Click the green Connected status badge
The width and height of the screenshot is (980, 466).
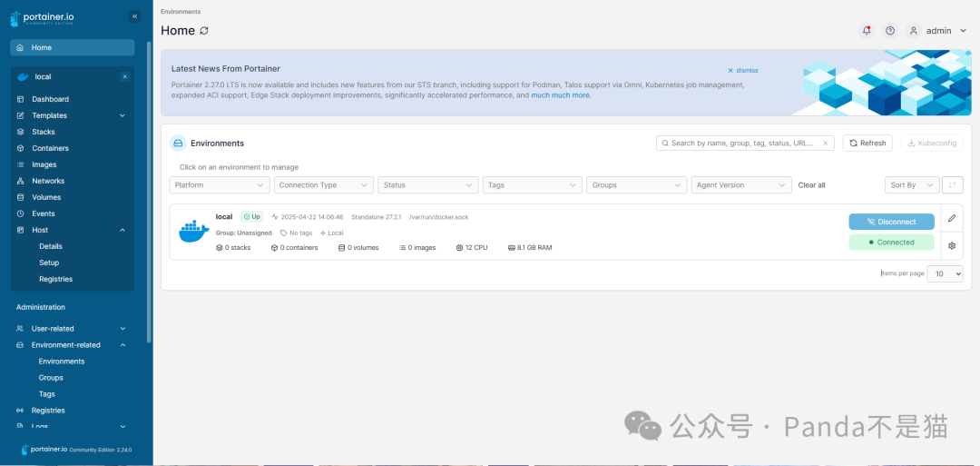click(891, 242)
